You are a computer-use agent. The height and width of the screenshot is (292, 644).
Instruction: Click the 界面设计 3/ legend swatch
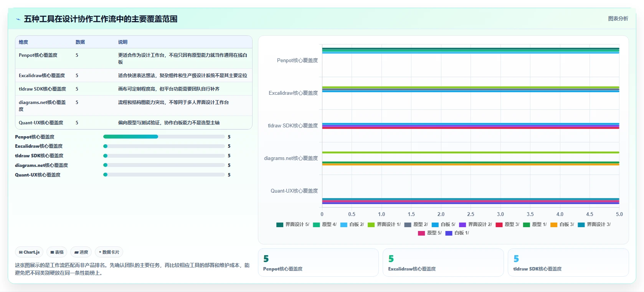[x=581, y=225]
